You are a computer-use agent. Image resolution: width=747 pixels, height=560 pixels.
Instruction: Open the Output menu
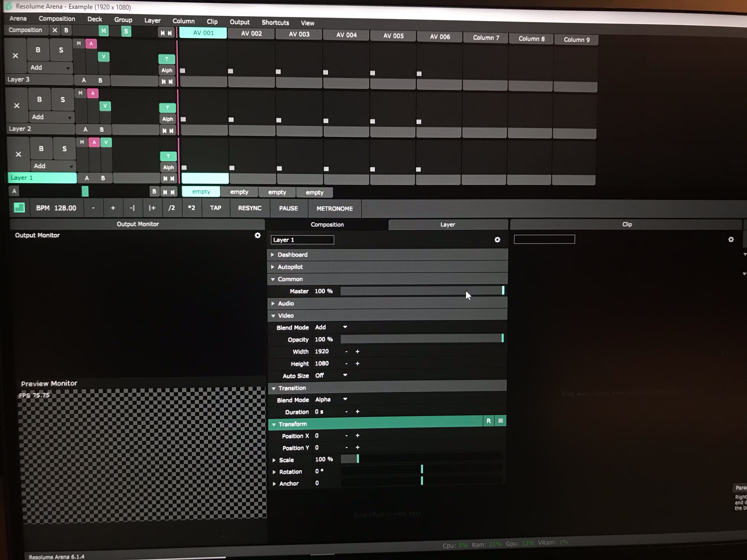coord(239,22)
